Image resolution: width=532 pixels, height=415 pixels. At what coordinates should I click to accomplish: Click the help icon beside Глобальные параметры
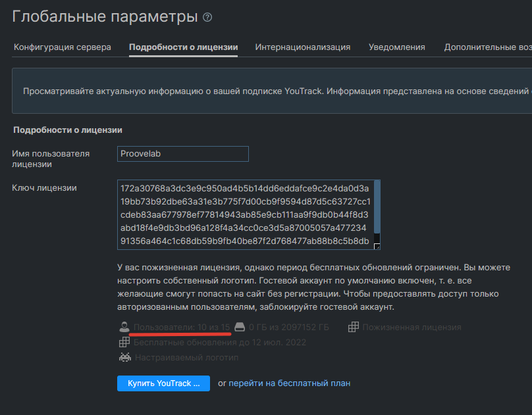coord(207,18)
